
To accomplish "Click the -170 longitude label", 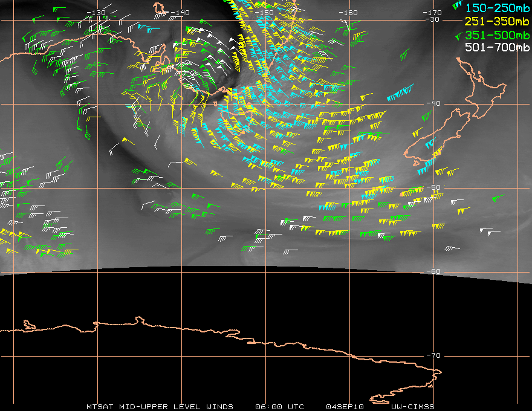I will (432, 13).
